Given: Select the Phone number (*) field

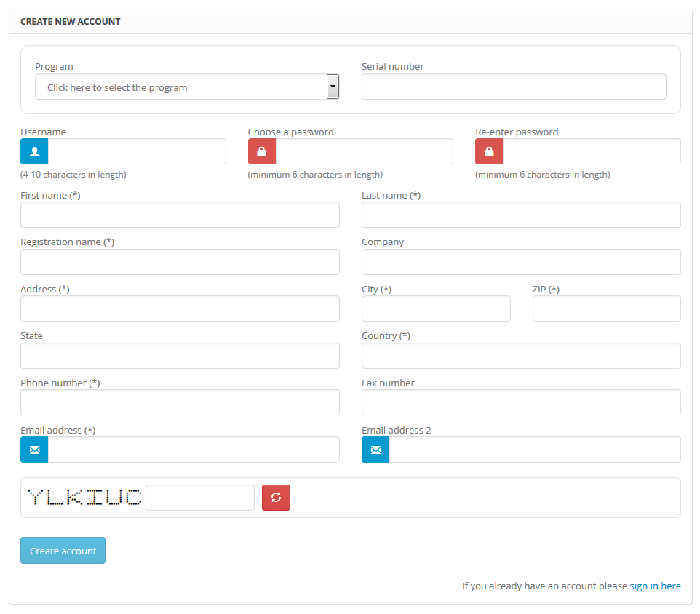Looking at the screenshot, I should (180, 402).
